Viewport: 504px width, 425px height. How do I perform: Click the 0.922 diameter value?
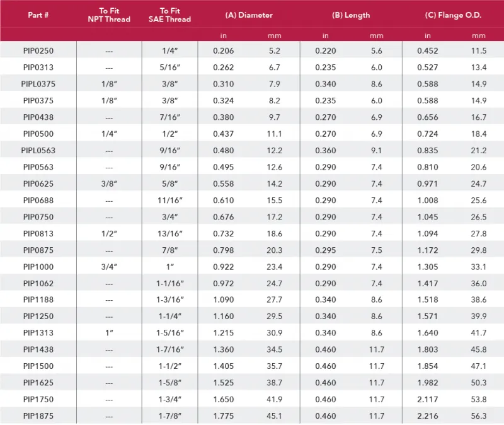224,266
